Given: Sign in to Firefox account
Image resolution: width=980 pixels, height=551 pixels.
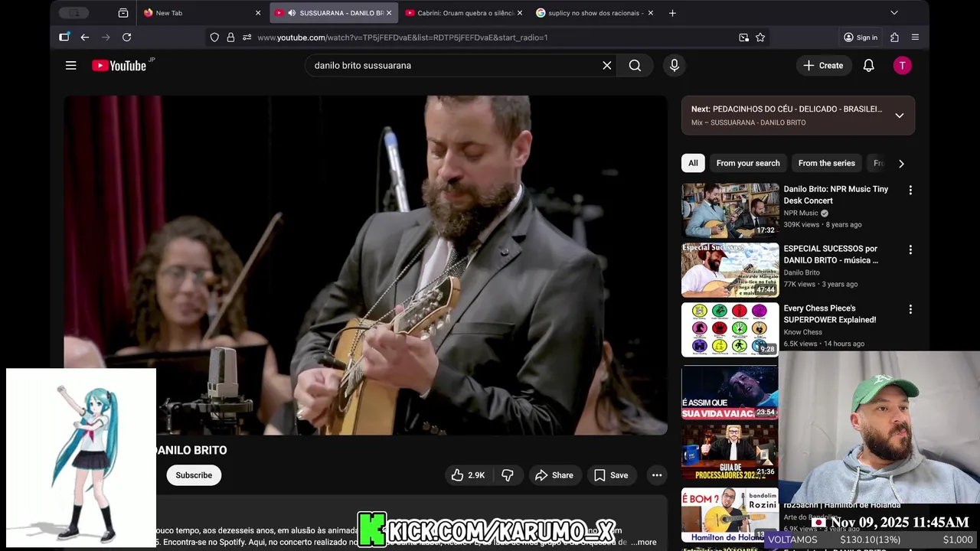Looking at the screenshot, I should 861,37.
